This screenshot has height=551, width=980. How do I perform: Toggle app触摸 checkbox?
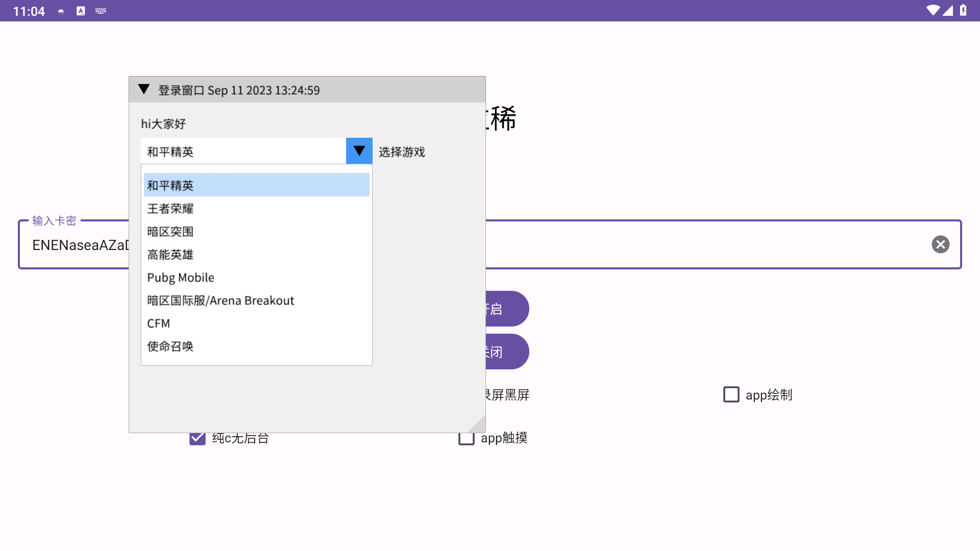click(x=466, y=437)
